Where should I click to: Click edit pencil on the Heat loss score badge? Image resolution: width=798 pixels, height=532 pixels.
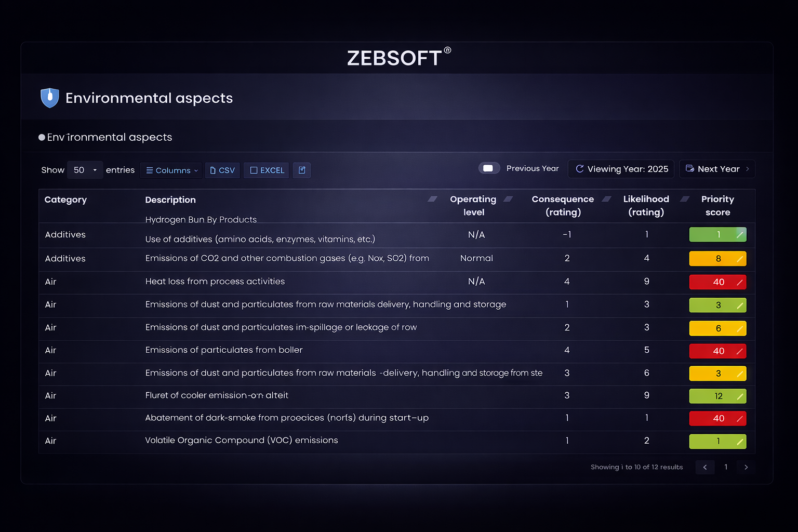point(740,282)
